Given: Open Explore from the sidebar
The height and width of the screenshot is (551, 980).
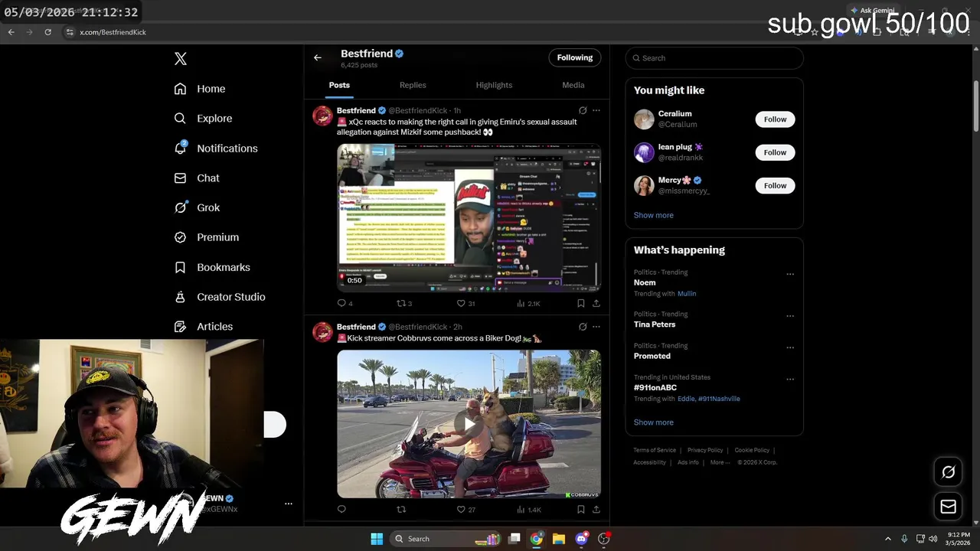Looking at the screenshot, I should tap(203, 119).
